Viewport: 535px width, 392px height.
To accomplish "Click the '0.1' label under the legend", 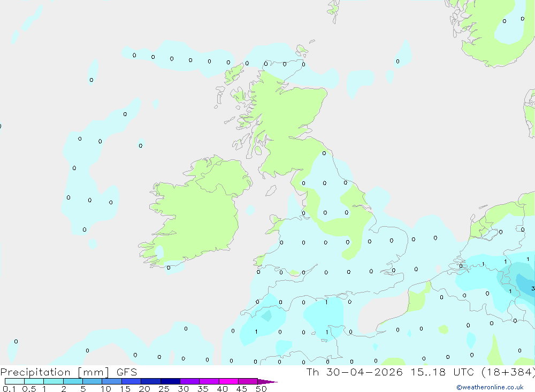I will [9, 389].
